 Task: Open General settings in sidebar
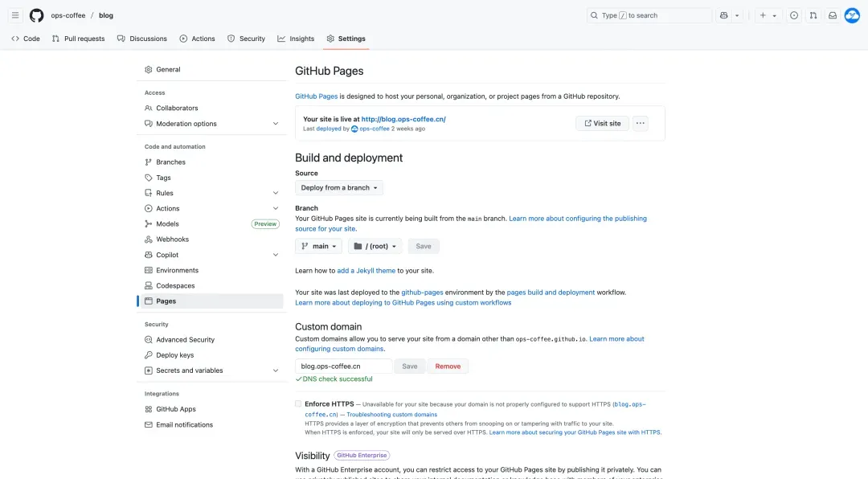(x=211, y=69)
